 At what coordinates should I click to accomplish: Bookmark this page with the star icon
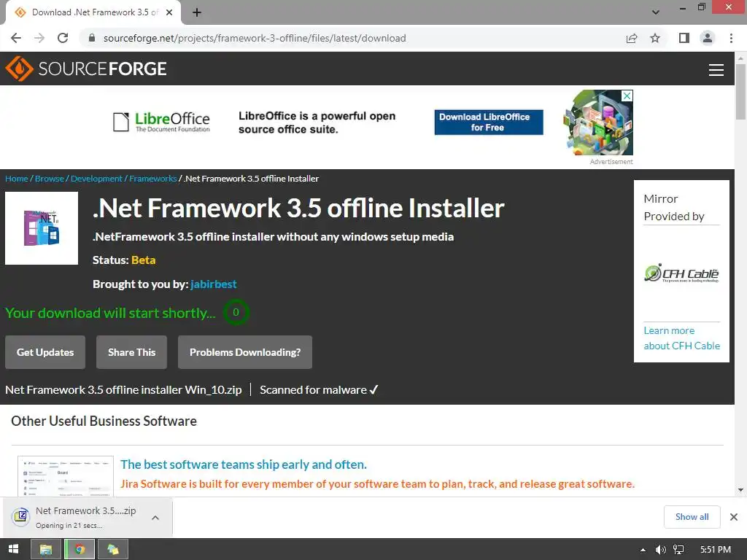click(655, 38)
